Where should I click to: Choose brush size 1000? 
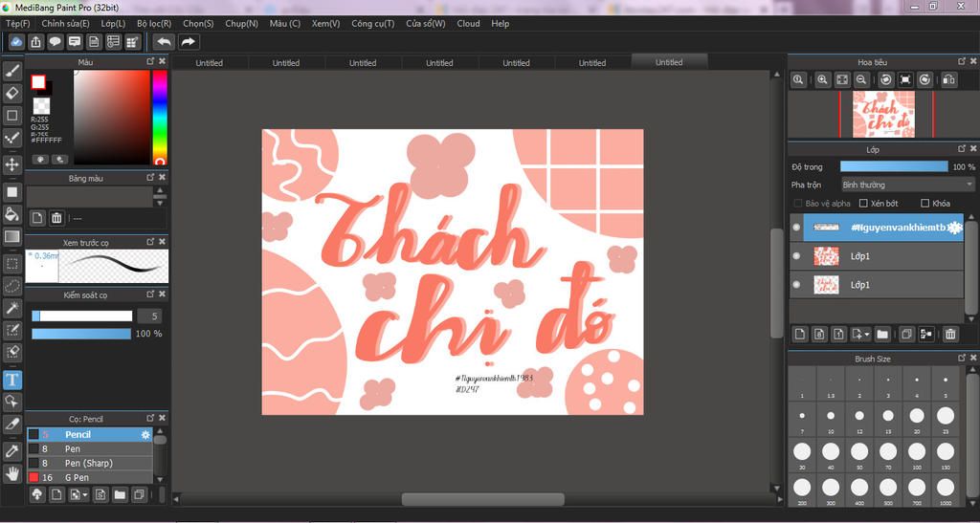946,490
